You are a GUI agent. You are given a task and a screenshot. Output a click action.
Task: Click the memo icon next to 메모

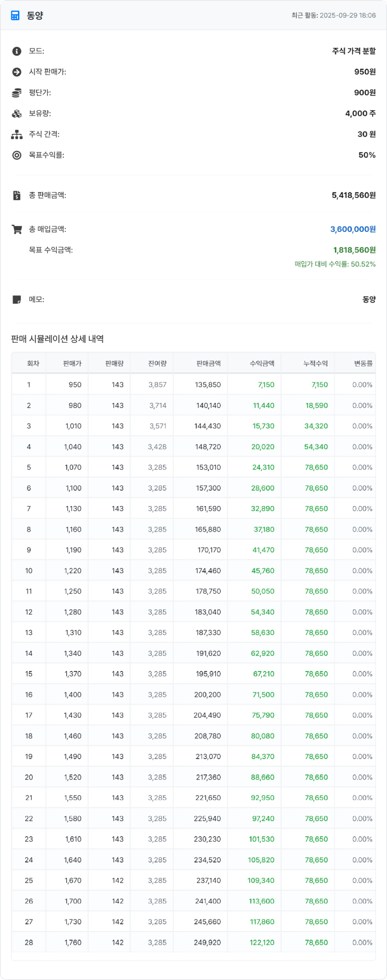16,299
